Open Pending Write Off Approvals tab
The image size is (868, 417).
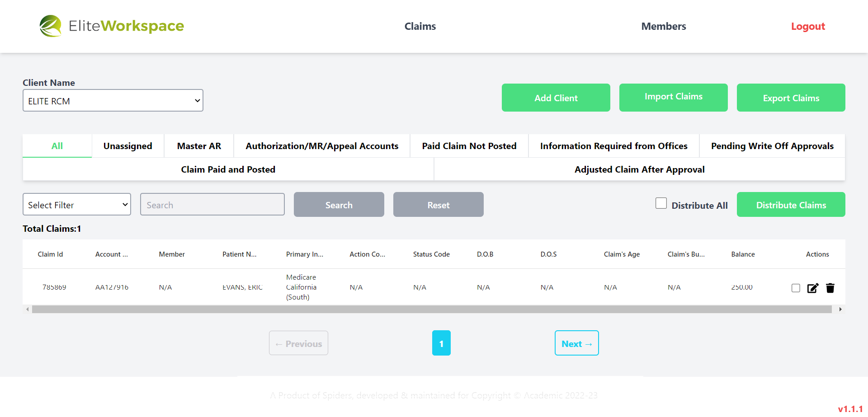pyautogui.click(x=772, y=146)
